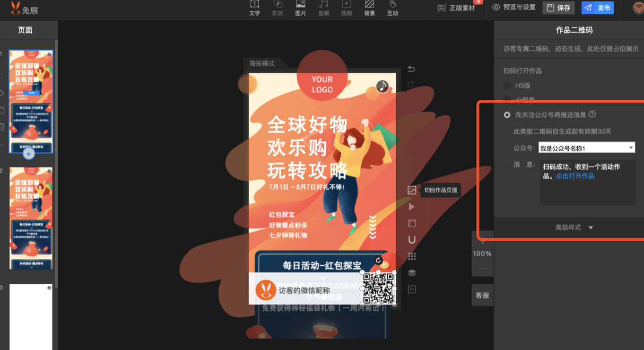The width and height of the screenshot is (644, 350).
Task: Click the pages panel scrollbar
Action: [x=56, y=163]
